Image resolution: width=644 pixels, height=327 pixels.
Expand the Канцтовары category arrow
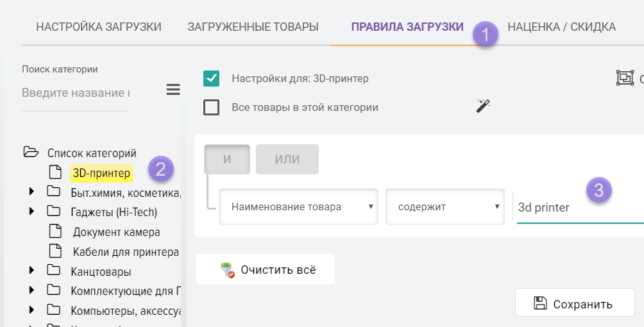click(32, 271)
